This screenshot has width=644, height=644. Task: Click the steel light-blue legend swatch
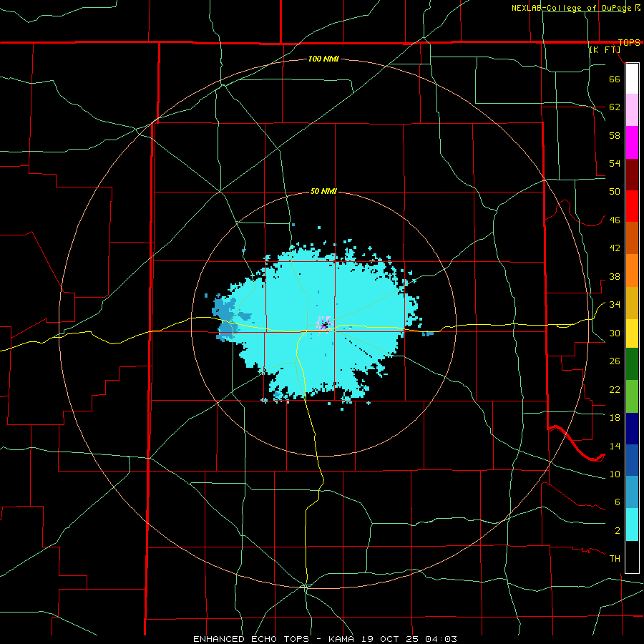tap(632, 492)
